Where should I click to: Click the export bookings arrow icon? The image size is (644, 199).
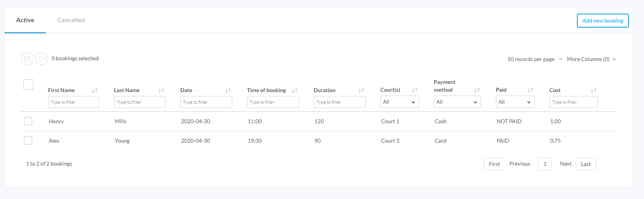pos(42,59)
